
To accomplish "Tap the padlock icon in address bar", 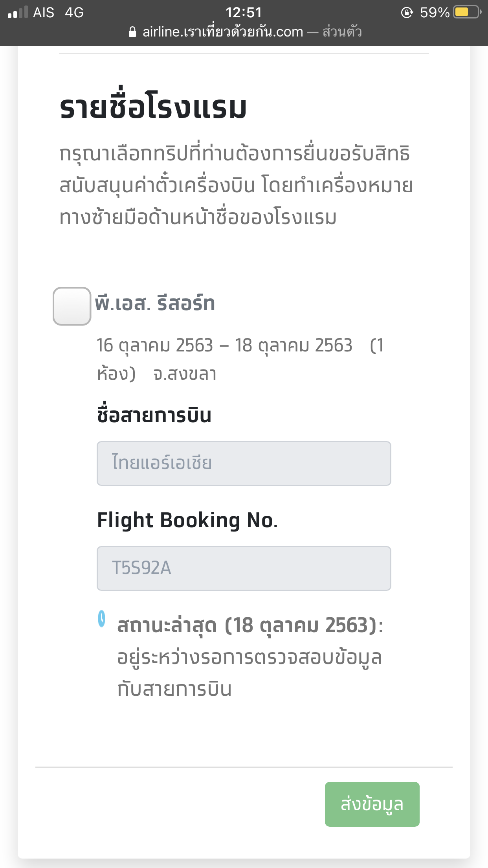I will click(x=133, y=32).
